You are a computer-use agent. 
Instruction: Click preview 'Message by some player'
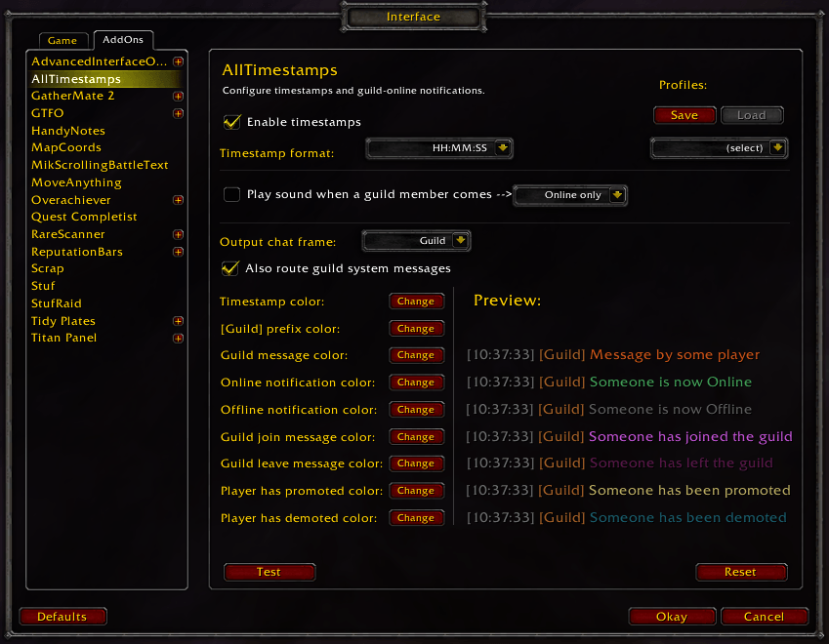click(x=675, y=355)
